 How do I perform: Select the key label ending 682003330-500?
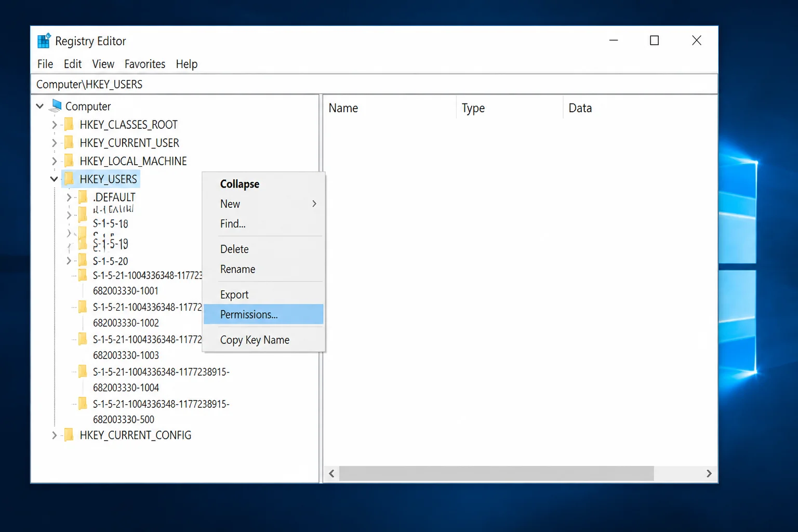[x=161, y=411]
